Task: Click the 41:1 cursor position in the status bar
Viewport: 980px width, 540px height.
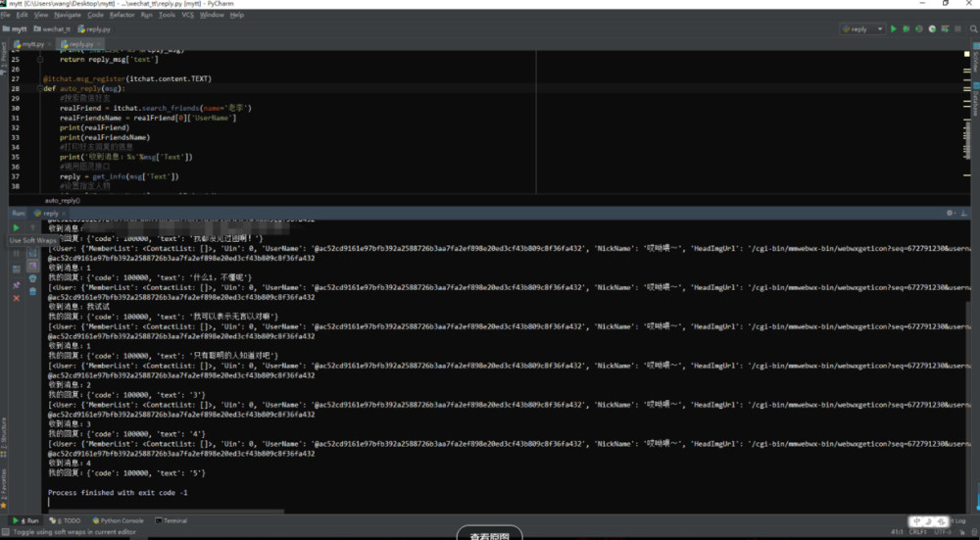Action: point(897,532)
